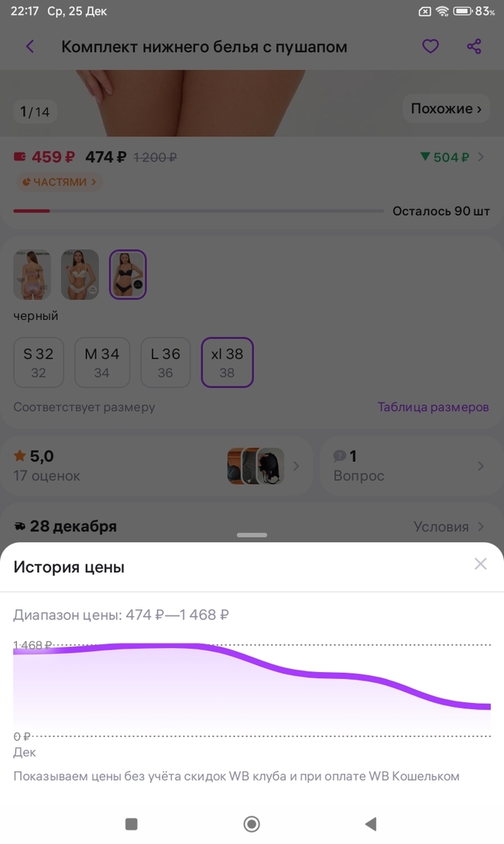
Task: Select the S 32 size option
Action: pos(38,362)
